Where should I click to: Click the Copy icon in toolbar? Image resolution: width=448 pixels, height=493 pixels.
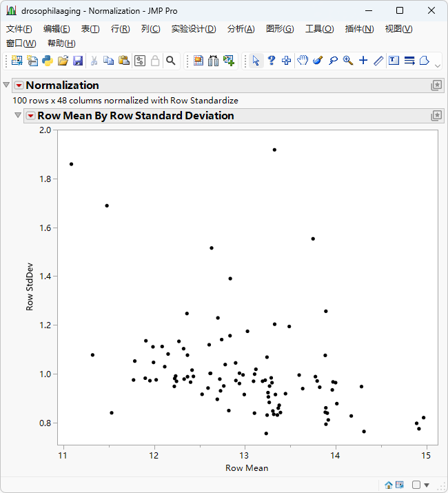109,61
